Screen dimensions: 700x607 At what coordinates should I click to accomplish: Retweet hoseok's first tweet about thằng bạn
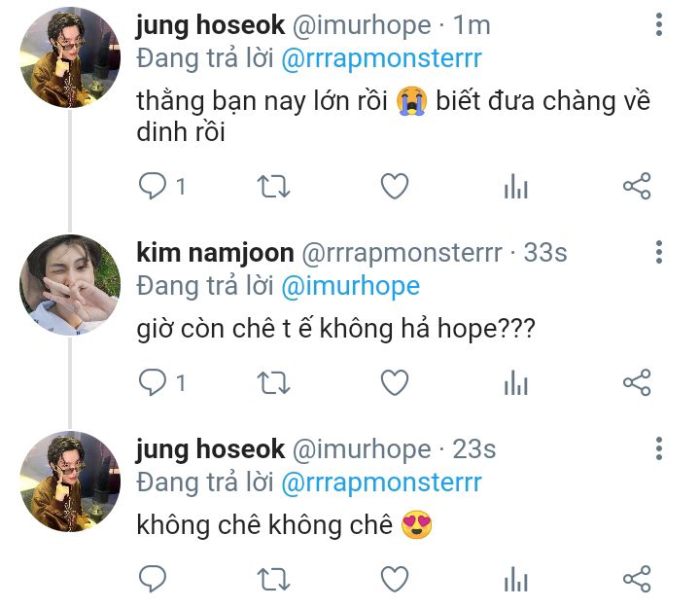[273, 187]
